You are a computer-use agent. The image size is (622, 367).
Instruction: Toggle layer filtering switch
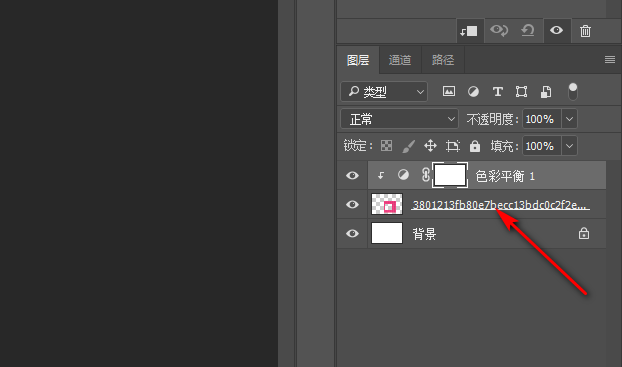572,92
